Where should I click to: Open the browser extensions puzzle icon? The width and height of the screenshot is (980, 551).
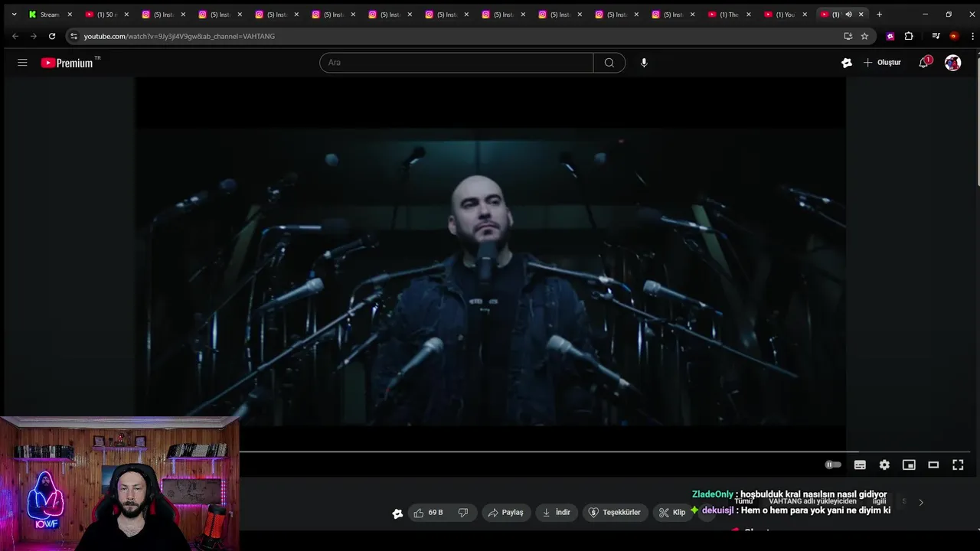click(909, 36)
